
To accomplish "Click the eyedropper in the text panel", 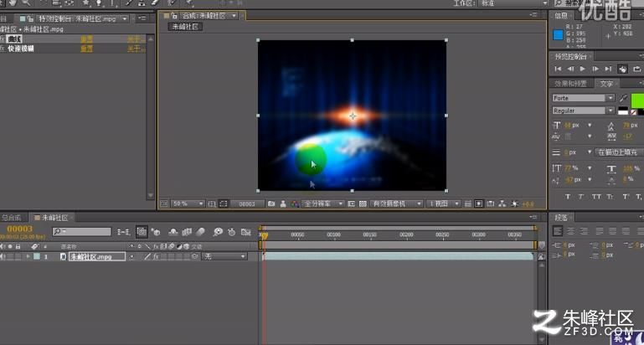I will tap(623, 98).
